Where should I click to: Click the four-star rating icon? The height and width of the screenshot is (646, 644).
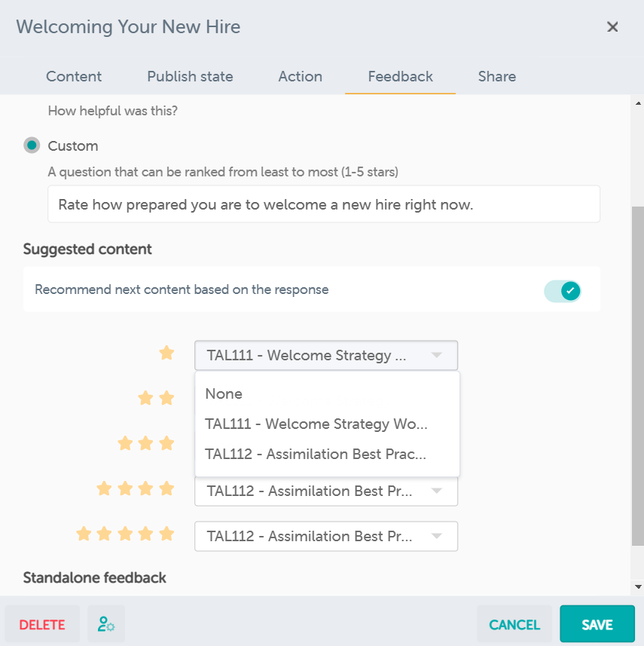click(135, 488)
